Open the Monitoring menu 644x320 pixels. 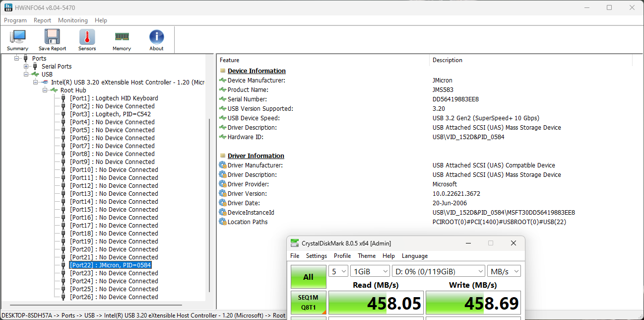coord(73,20)
